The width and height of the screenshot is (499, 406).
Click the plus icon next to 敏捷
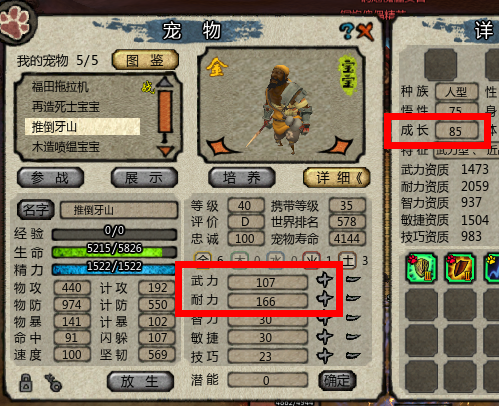pyautogui.click(x=325, y=337)
